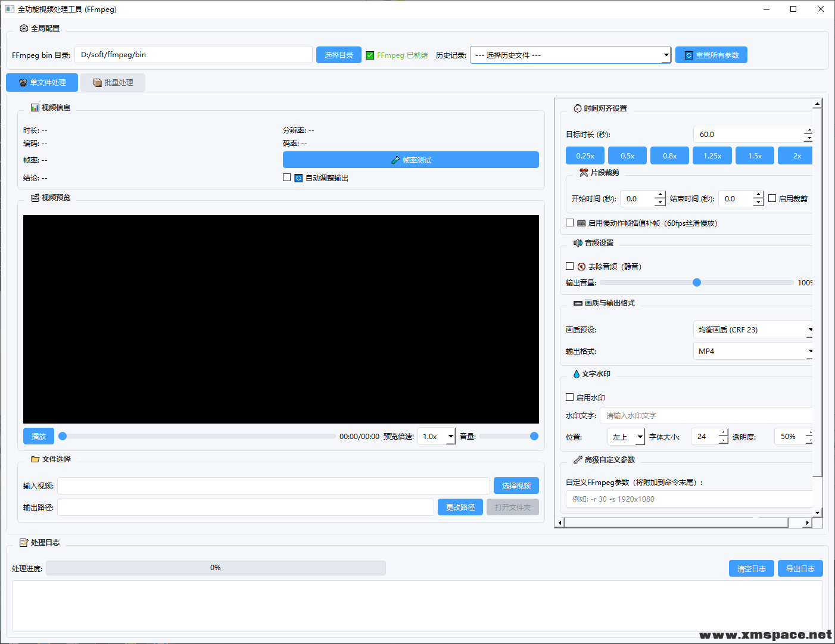
Task: Click the 处理日志 notepad icon
Action: point(24,543)
